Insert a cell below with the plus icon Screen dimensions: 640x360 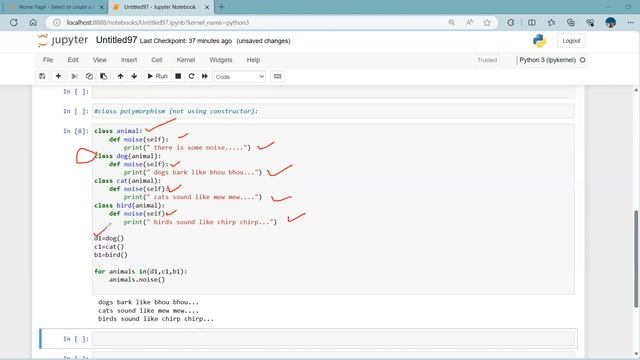click(58, 76)
